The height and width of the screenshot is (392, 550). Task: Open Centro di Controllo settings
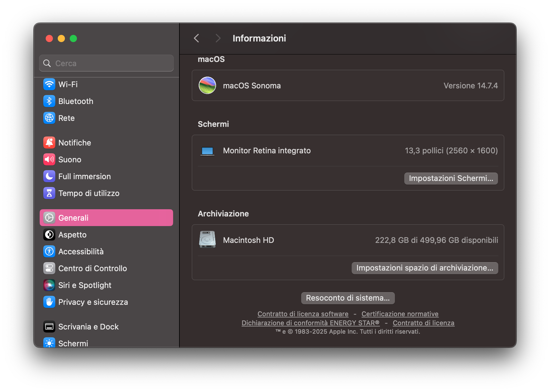tap(93, 268)
